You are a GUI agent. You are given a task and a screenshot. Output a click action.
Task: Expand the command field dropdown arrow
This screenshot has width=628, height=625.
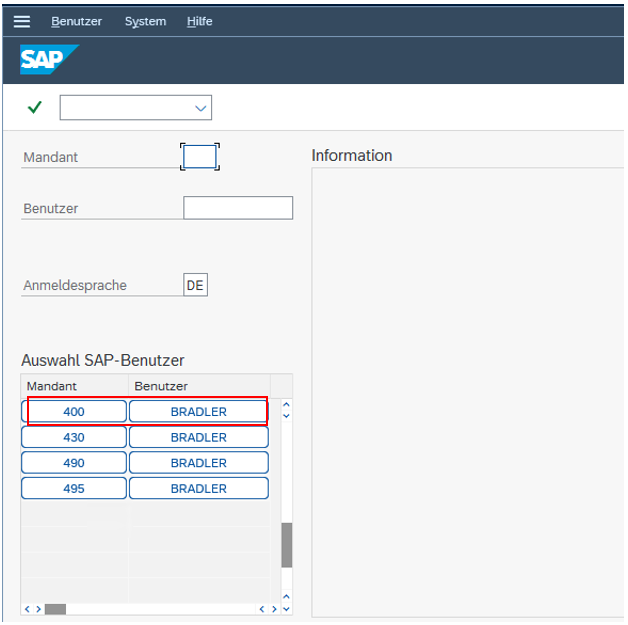point(200,108)
